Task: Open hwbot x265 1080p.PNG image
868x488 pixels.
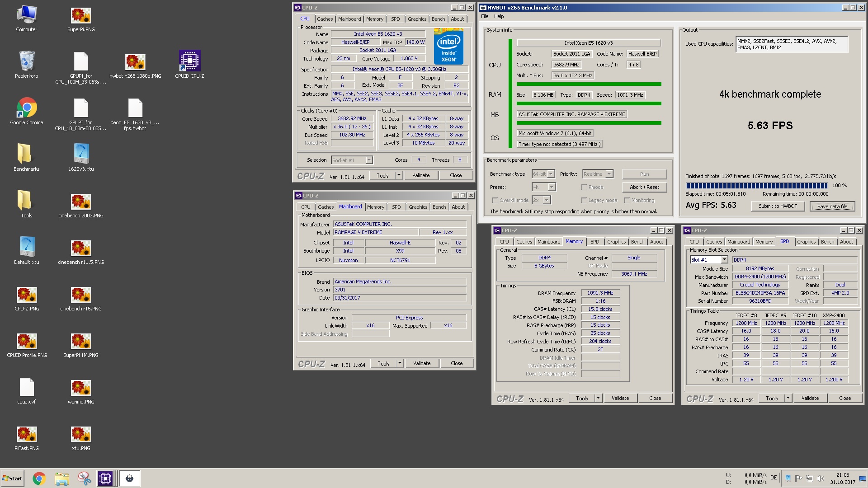Action: click(x=135, y=65)
